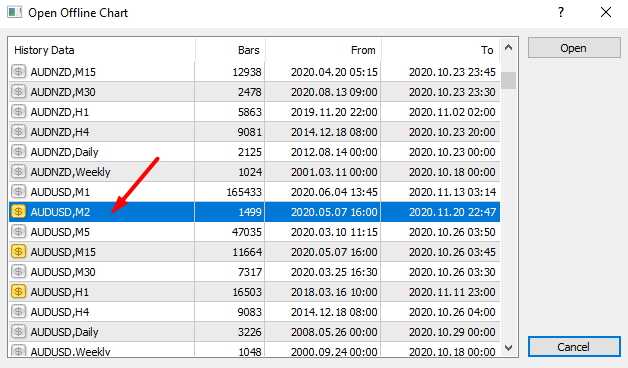
Task: Cancel the Open Offline Chart dialog
Action: [574, 347]
